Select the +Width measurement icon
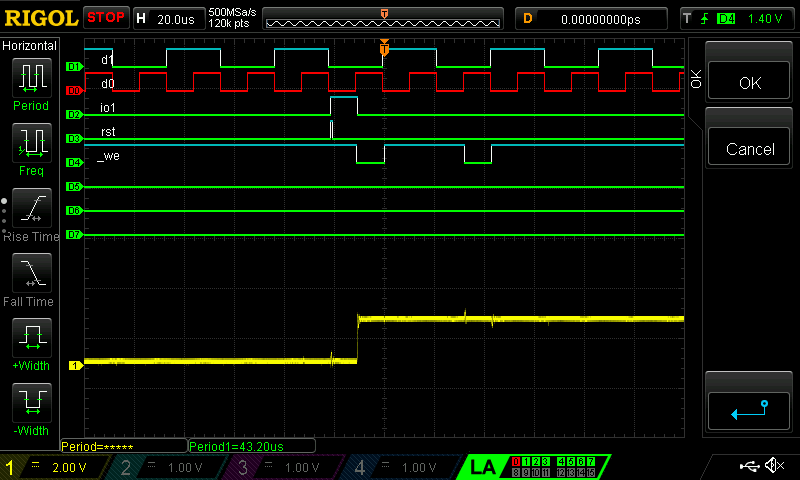 pos(30,344)
